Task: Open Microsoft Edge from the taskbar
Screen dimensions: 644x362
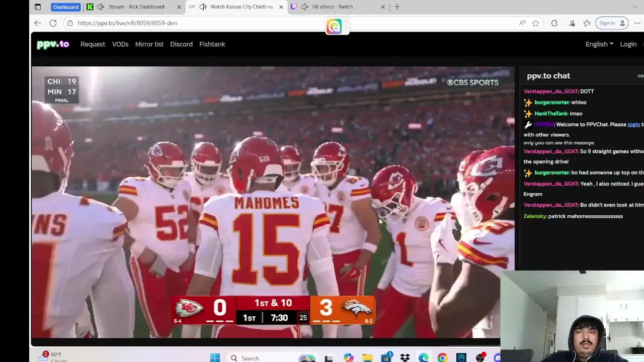Action: coord(424,358)
